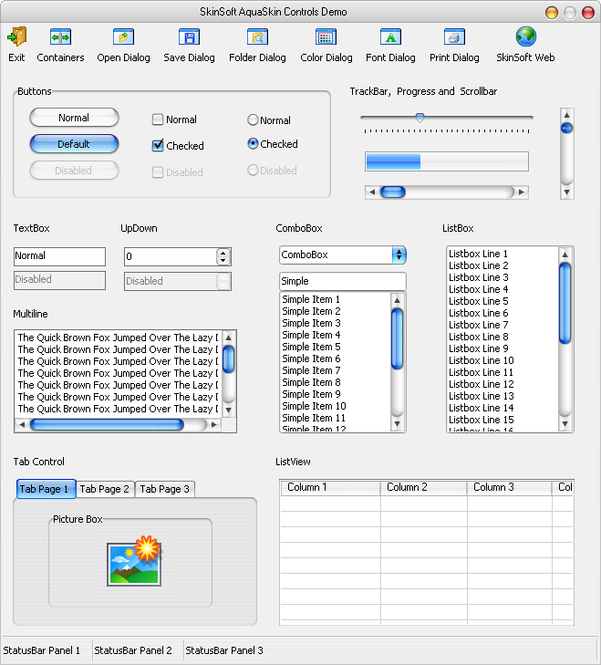
Task: Tick the Normal checkbox
Action: coord(157,120)
